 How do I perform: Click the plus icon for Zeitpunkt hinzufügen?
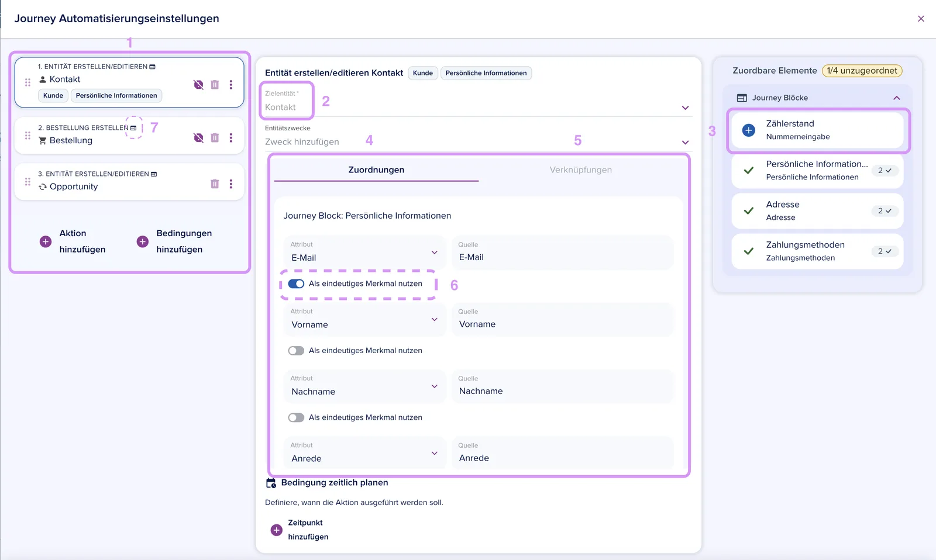tap(277, 530)
